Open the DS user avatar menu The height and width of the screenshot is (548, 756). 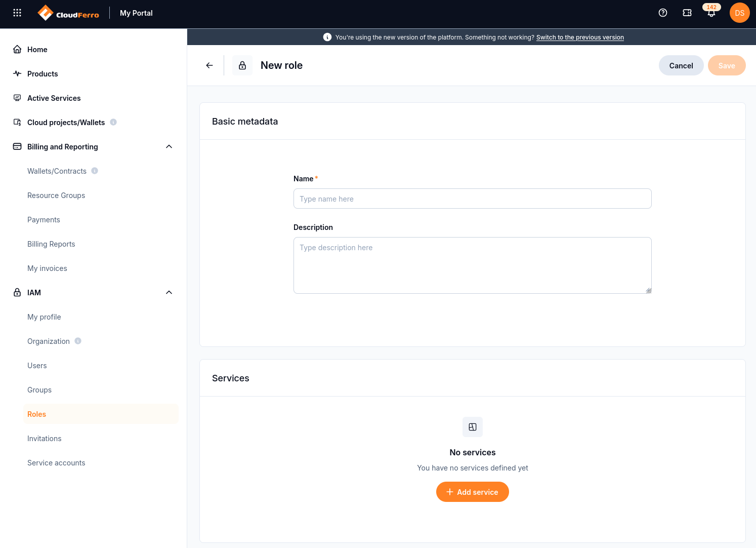[x=740, y=13]
